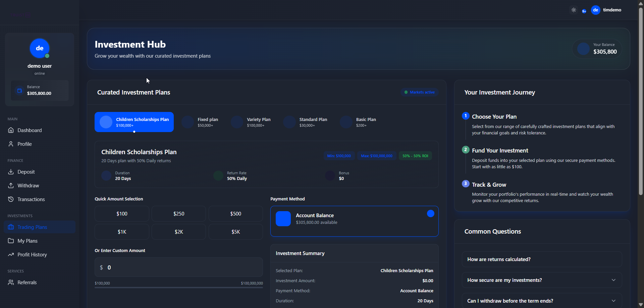
Task: Click the blue Account Balance payment icon
Action: tap(283, 219)
